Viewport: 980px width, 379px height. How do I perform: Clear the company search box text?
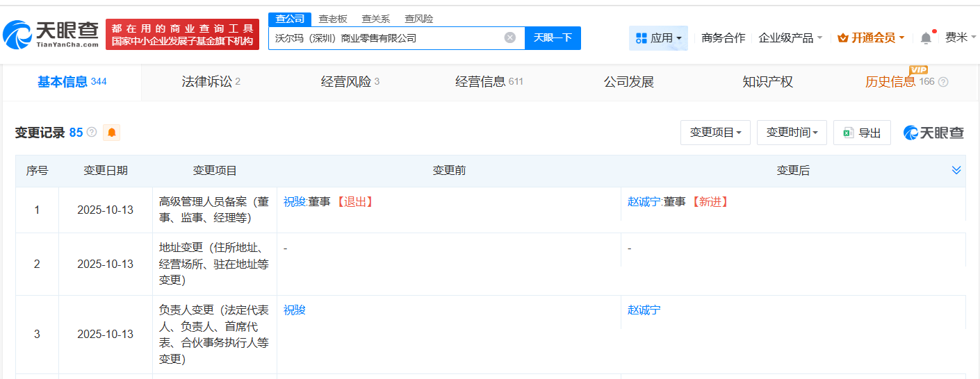click(509, 37)
